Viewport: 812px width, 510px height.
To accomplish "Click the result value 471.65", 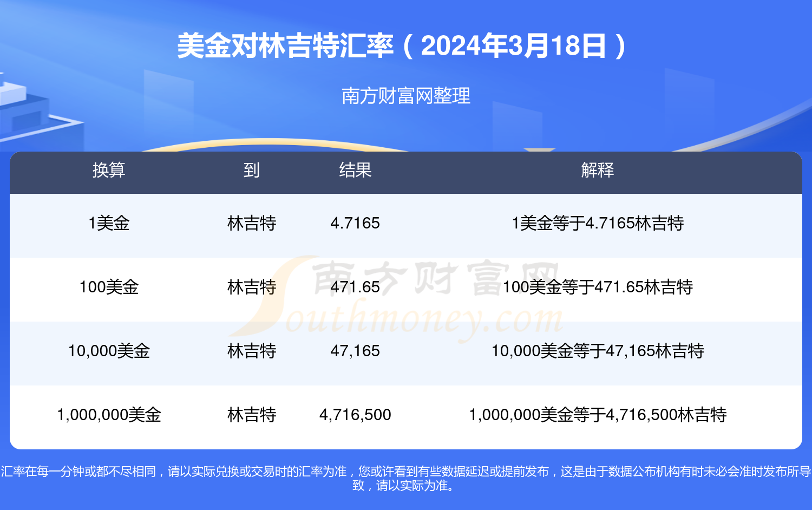I will (355, 287).
